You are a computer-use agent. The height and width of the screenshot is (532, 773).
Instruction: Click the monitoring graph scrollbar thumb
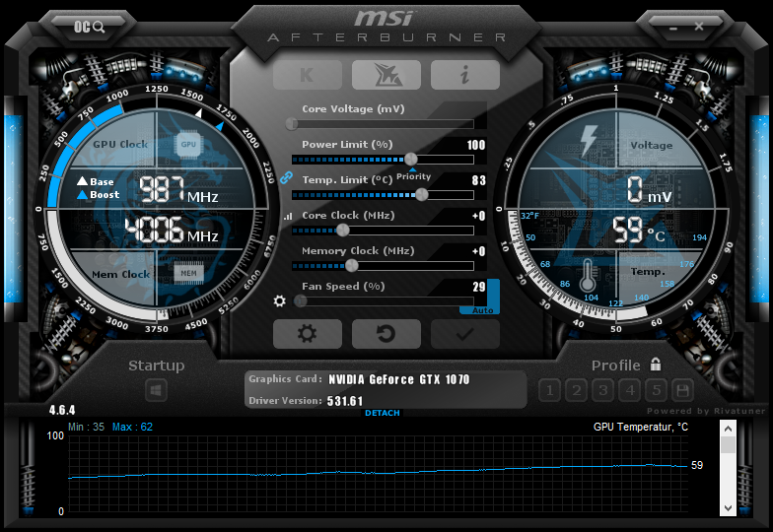point(728,445)
